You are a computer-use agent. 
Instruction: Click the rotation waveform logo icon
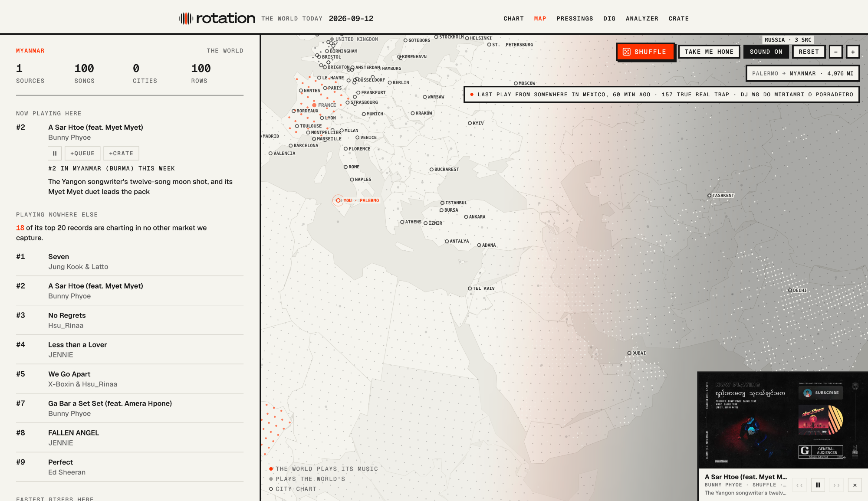[x=186, y=18]
